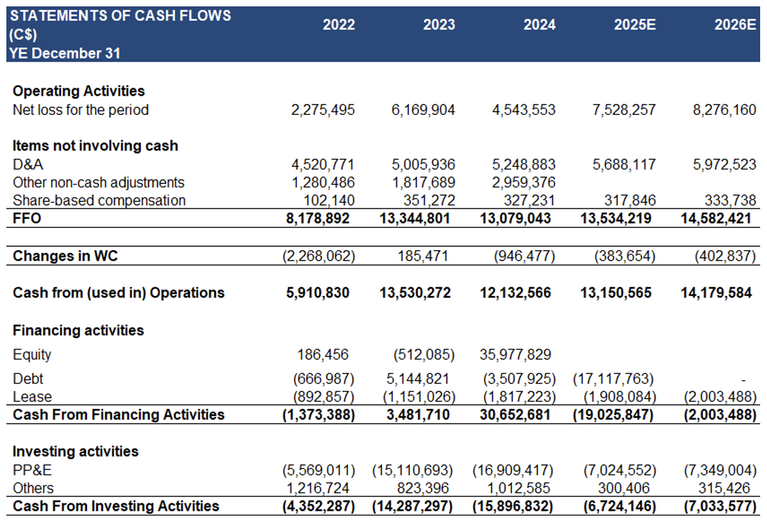
Task: Click the Equity row label
Action: point(32,355)
